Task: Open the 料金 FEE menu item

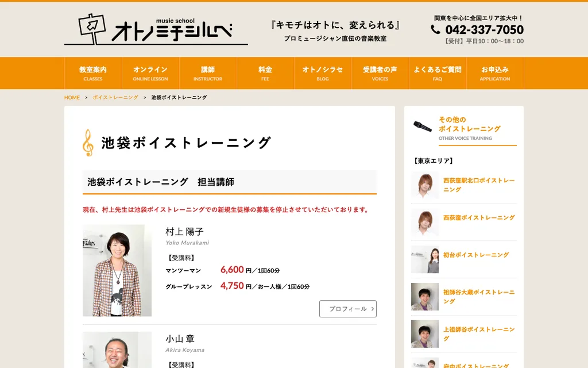Action: (x=265, y=73)
